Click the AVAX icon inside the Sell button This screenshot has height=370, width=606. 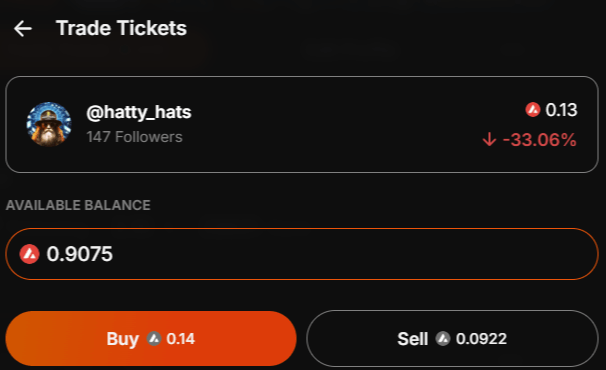[x=443, y=339]
